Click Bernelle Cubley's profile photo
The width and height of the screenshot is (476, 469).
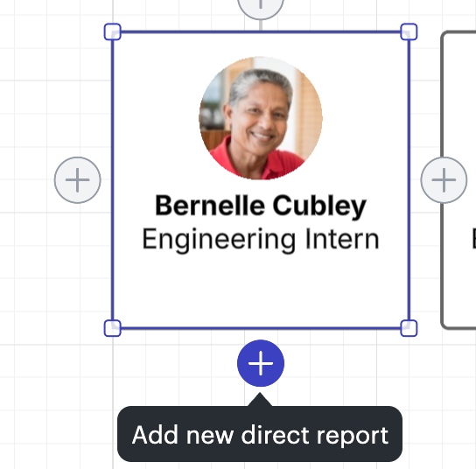tap(261, 118)
